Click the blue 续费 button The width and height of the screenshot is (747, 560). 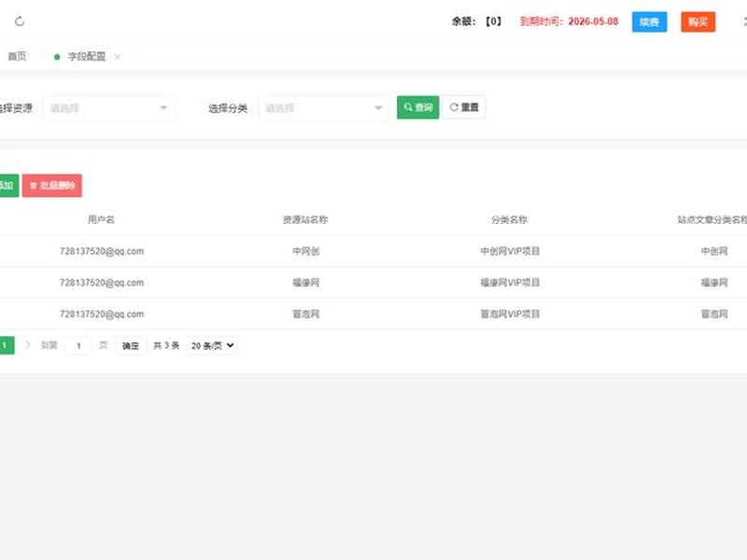point(649,21)
